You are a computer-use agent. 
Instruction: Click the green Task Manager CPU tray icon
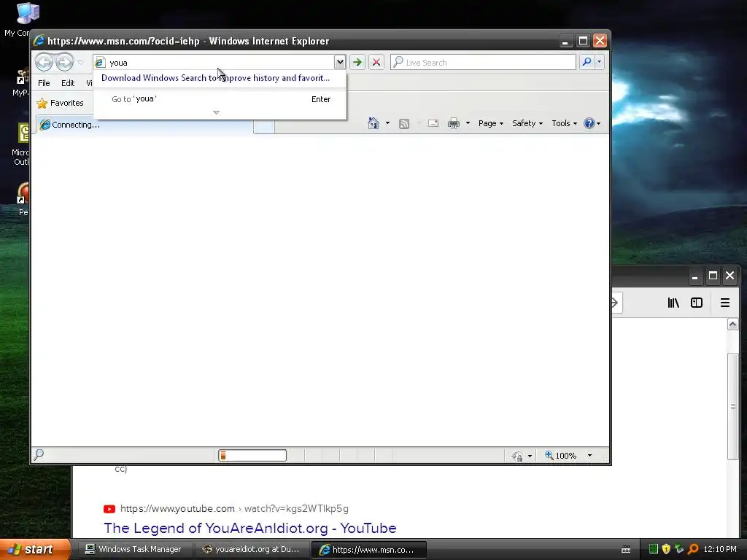coord(654,549)
